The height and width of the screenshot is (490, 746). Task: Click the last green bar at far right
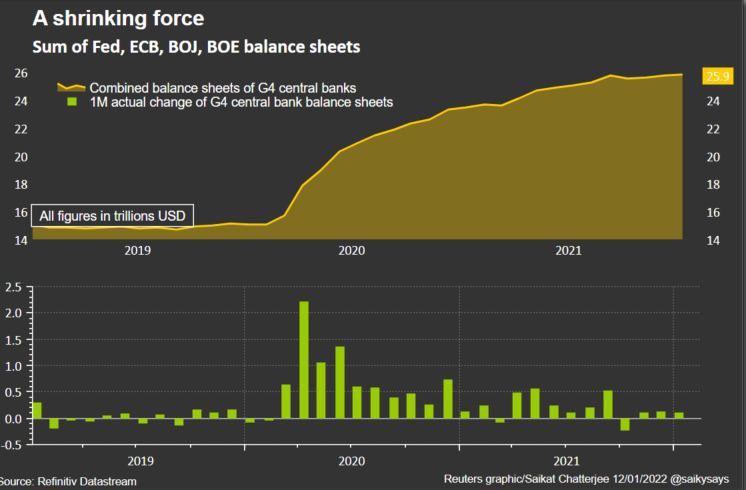[679, 415]
